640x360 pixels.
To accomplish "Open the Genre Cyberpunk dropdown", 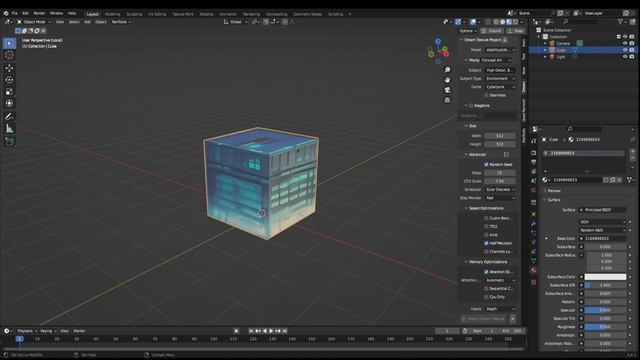I will tap(500, 87).
